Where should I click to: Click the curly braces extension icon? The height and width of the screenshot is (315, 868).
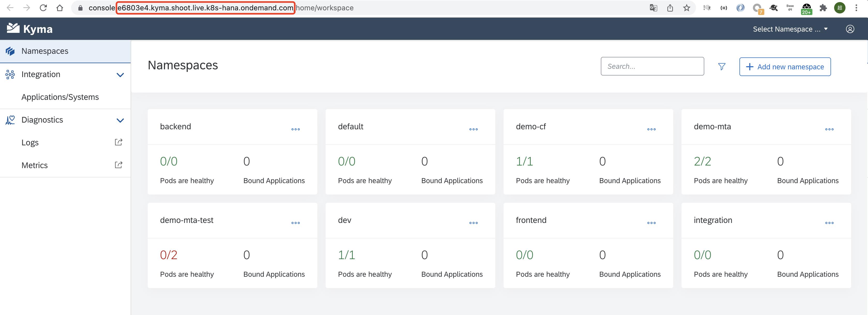[724, 8]
